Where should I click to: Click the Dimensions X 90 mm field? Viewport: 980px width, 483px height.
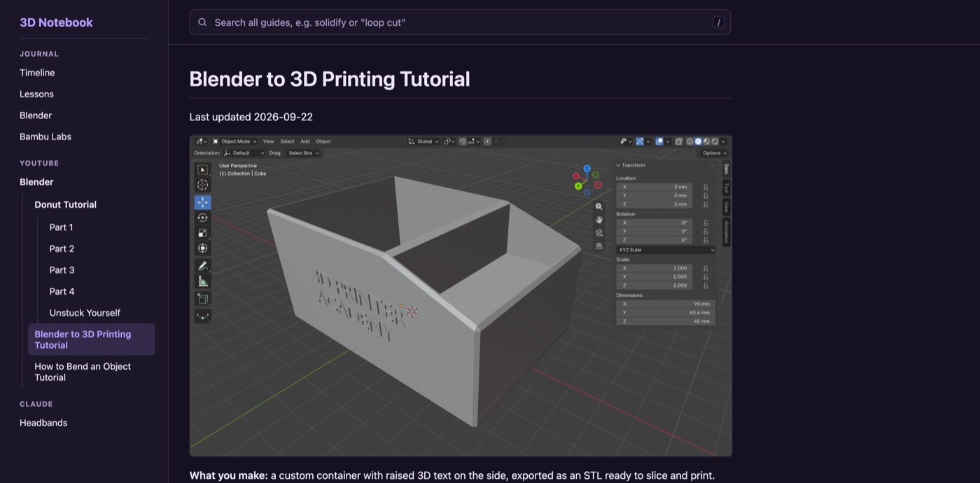pos(665,304)
